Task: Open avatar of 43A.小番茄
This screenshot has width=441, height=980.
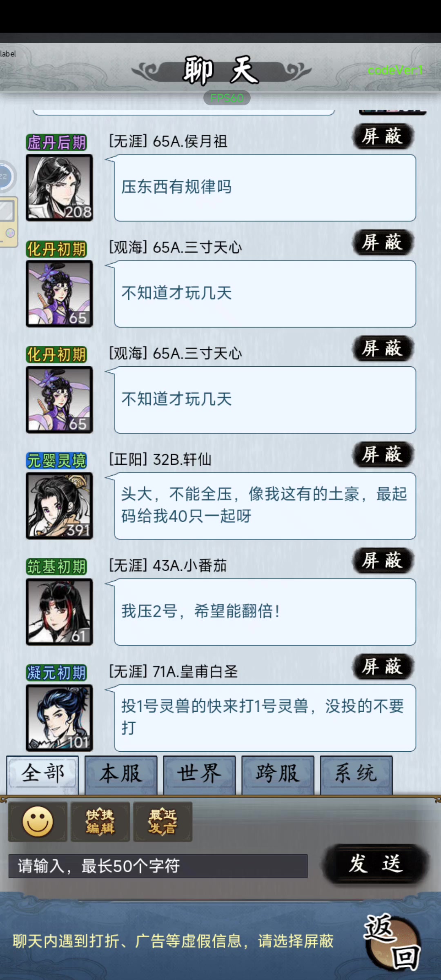Action: (59, 612)
